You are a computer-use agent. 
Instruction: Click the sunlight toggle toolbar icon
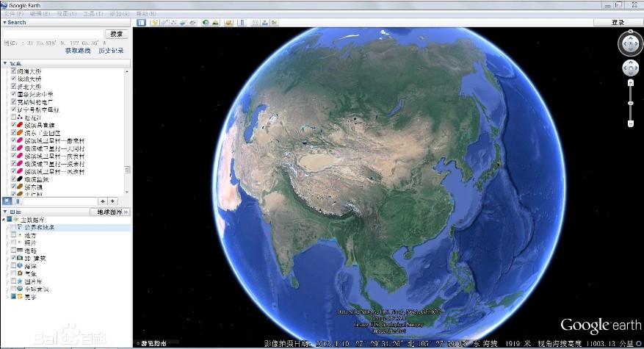click(x=216, y=23)
